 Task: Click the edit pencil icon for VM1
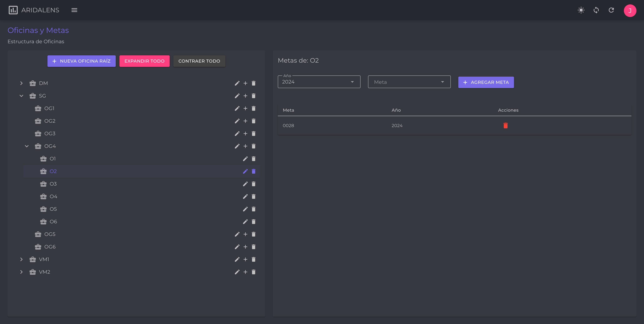pyautogui.click(x=237, y=259)
